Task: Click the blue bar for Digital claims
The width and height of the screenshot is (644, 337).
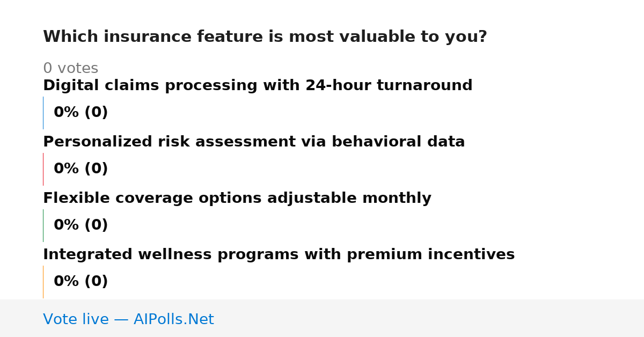Action: (43, 113)
